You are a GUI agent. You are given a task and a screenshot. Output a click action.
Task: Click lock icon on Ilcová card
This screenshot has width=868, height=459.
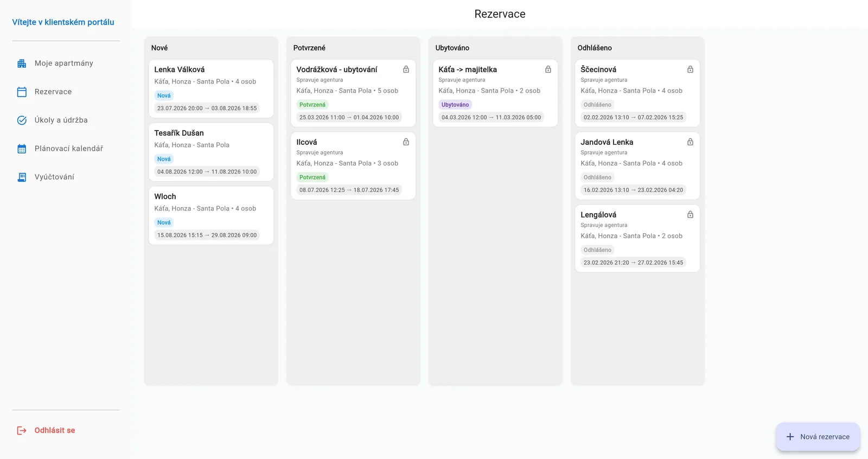406,142
